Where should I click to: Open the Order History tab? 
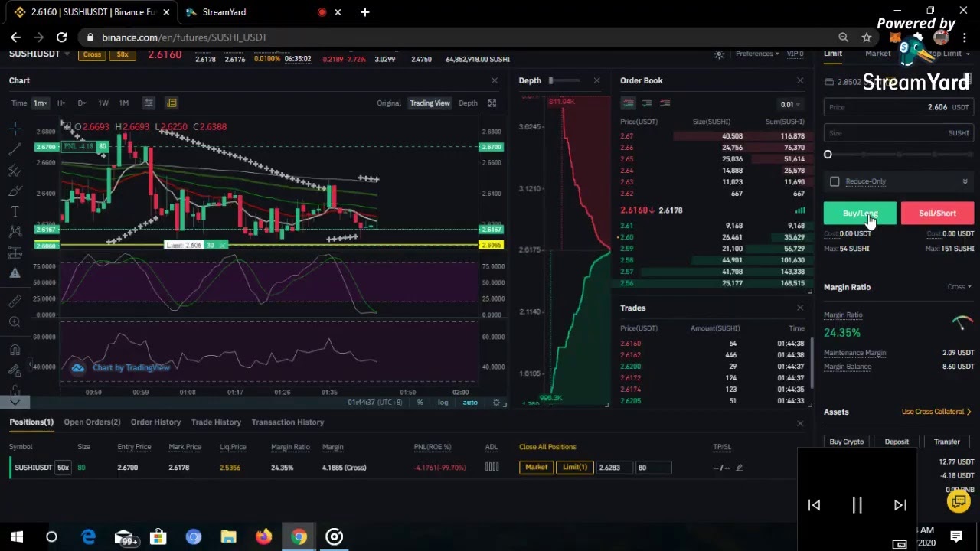(x=155, y=422)
